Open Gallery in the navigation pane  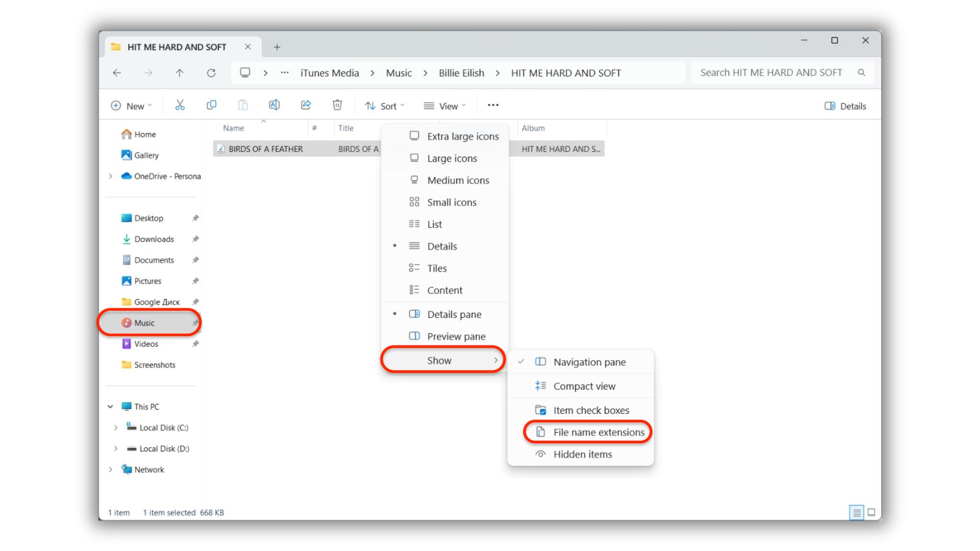[146, 155]
